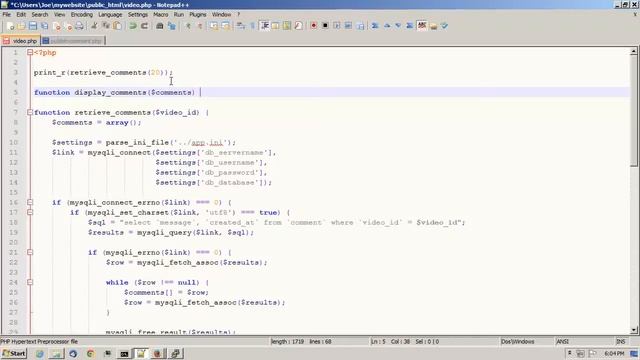Viewport: 640px width, 360px height.
Task: Open the Language menu
Action: 110,14
